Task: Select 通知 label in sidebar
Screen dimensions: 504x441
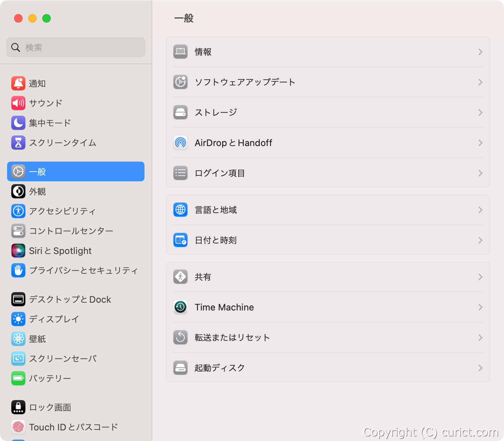Action: click(x=37, y=84)
